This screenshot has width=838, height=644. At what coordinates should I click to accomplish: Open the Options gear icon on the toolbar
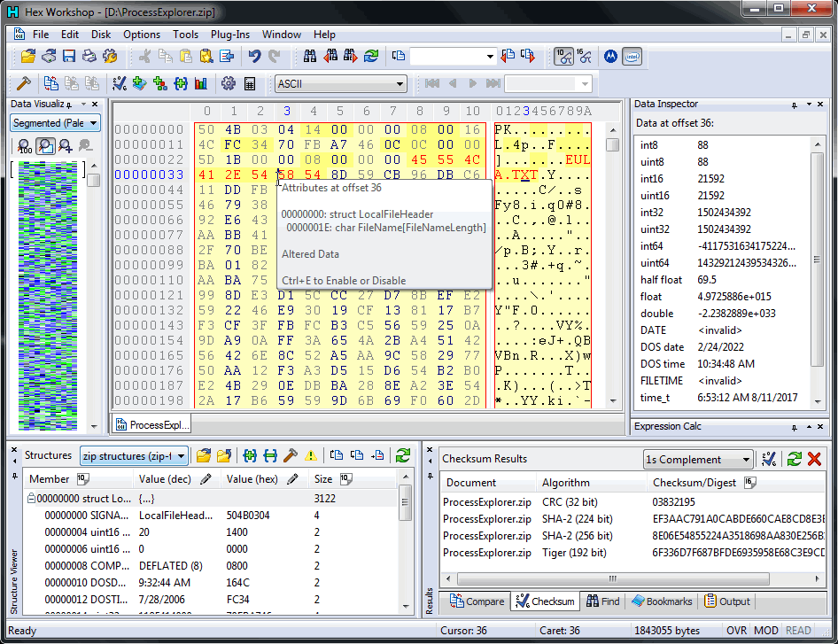coord(229,83)
